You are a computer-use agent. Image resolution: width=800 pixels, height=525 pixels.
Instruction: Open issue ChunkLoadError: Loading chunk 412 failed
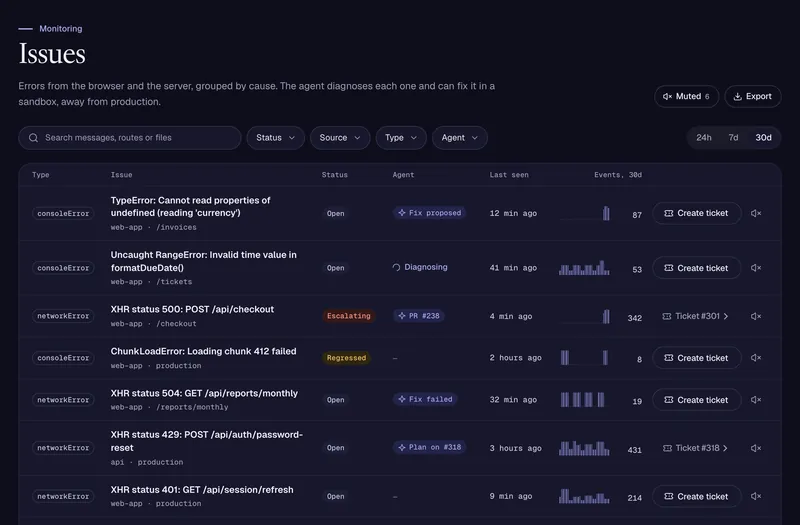pos(204,351)
